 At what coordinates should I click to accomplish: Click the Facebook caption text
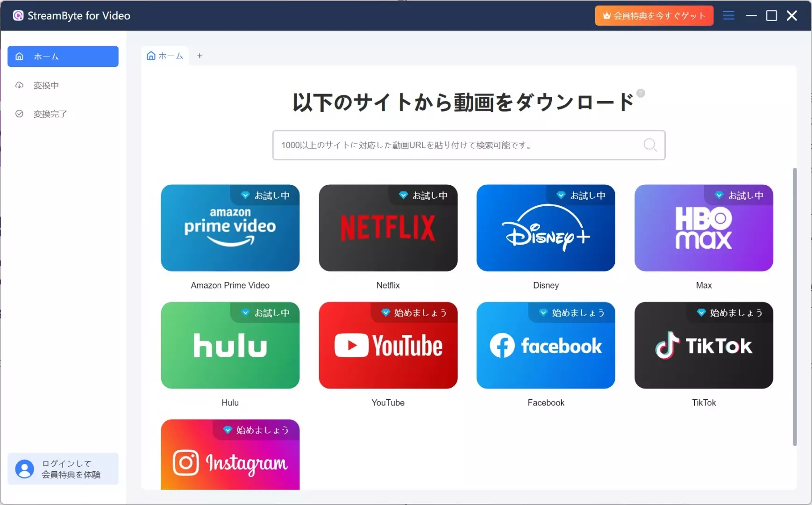click(x=546, y=403)
